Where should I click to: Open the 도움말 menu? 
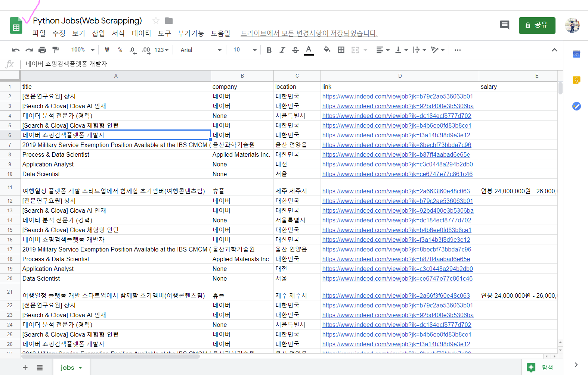(221, 33)
